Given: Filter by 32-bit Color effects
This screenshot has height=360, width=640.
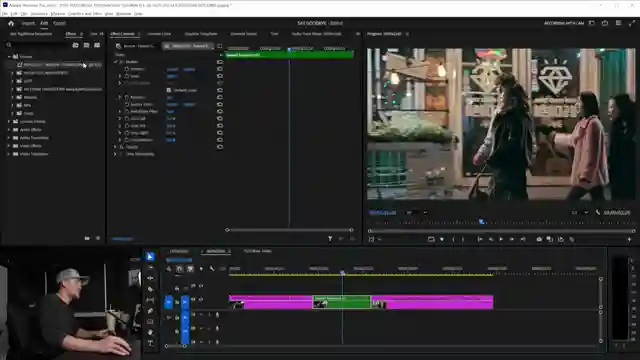Looking at the screenshot, I should tap(86, 45).
